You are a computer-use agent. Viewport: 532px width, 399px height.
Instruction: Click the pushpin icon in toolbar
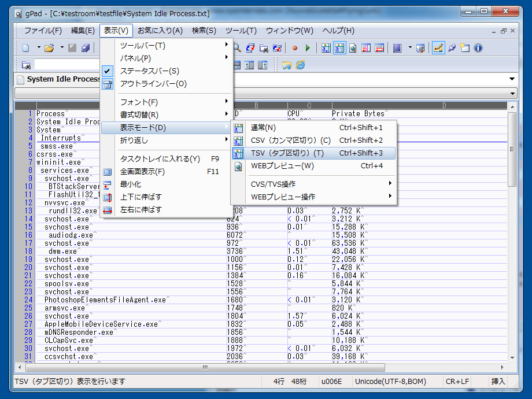point(452,48)
